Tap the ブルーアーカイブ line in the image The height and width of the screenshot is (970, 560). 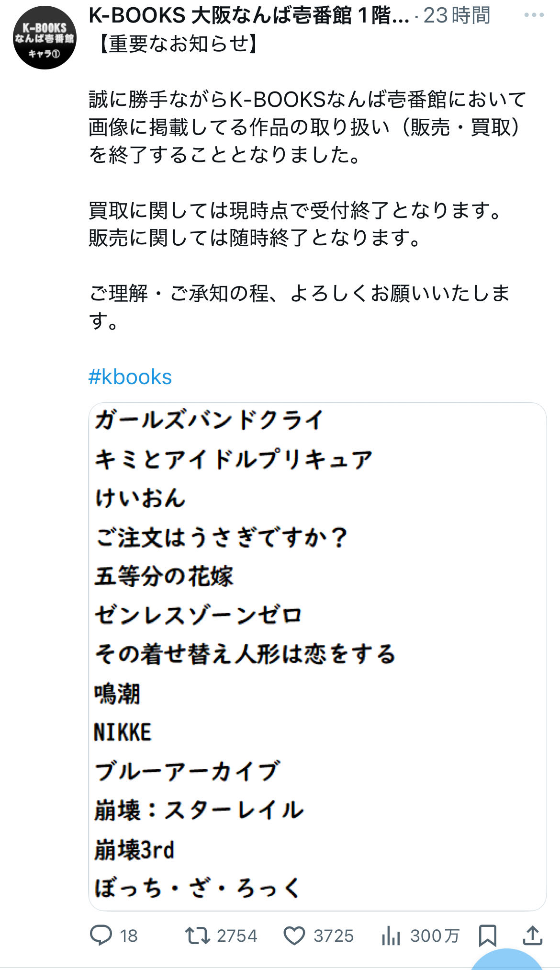point(187,771)
